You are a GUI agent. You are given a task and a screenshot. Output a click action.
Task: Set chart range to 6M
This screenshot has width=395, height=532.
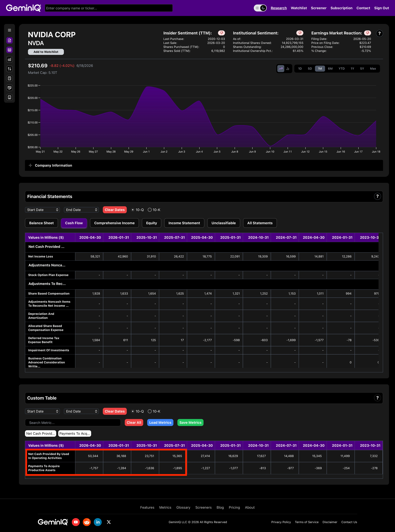pos(330,69)
